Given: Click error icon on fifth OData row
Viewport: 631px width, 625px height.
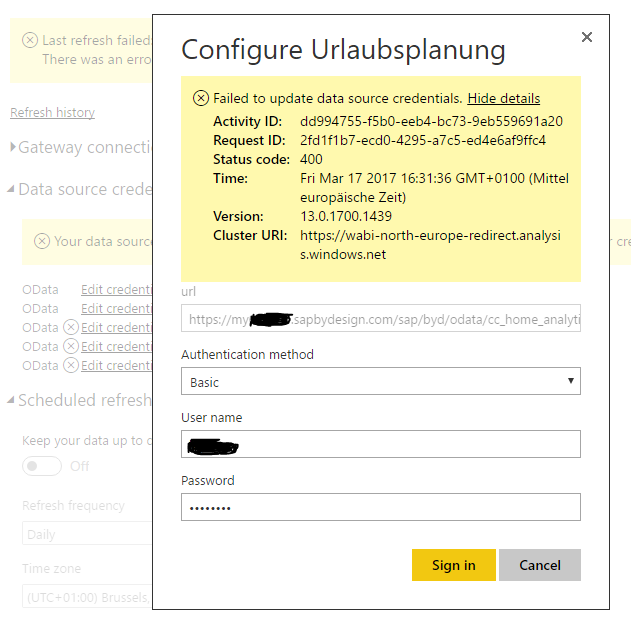Looking at the screenshot, I should [x=71, y=365].
